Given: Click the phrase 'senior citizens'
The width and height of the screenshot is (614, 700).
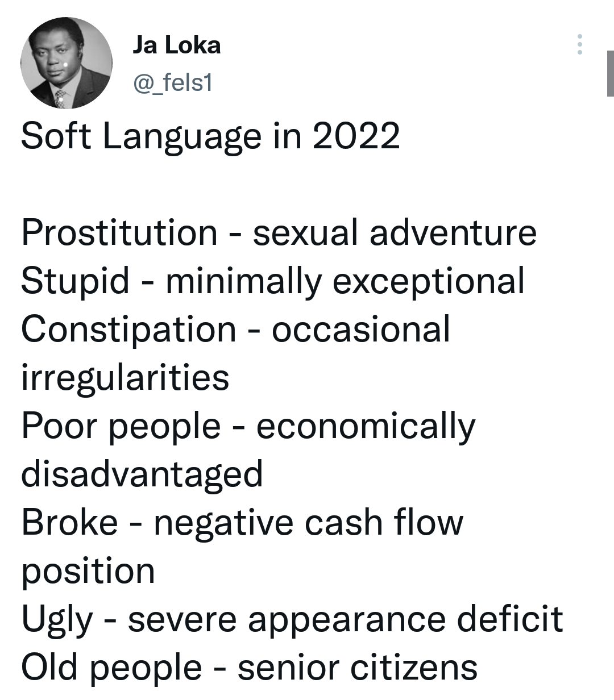Looking at the screenshot, I should 358,668.
